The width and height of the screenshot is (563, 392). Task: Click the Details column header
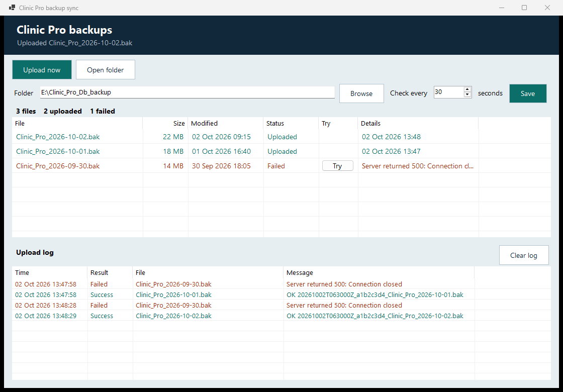click(x=418, y=123)
